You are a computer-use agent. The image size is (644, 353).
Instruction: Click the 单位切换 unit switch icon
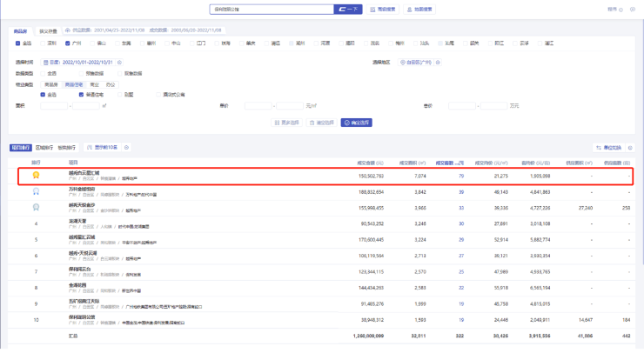click(x=600, y=148)
